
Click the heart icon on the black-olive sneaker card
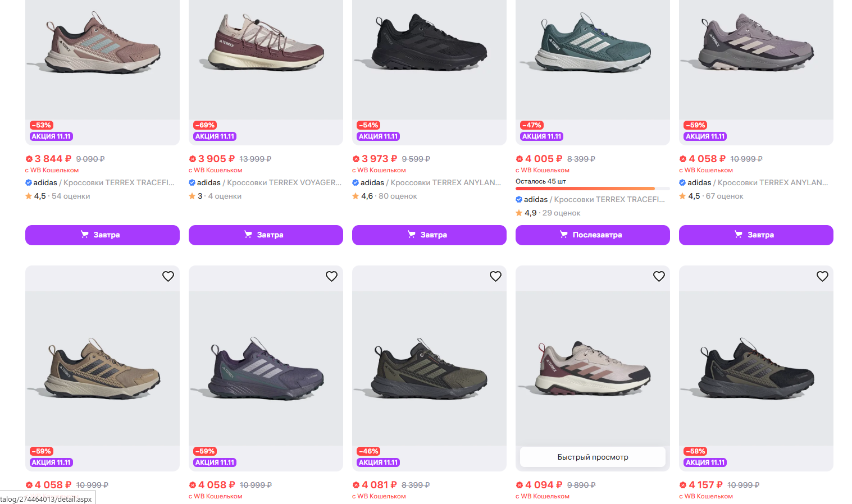822,276
